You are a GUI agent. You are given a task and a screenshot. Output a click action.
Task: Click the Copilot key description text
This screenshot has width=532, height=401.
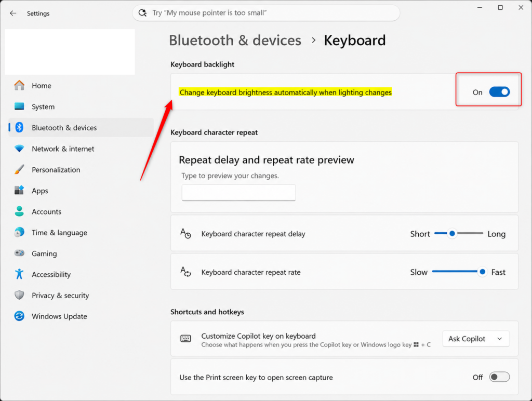(x=316, y=345)
